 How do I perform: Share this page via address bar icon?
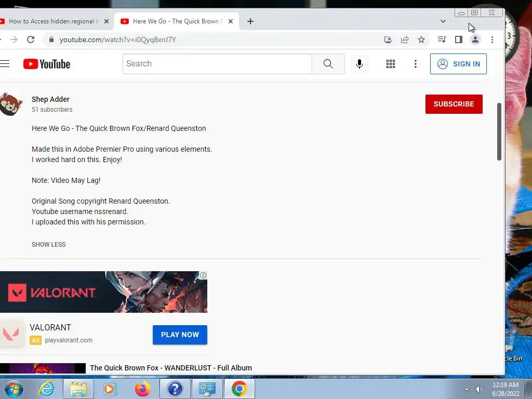pyautogui.click(x=404, y=39)
